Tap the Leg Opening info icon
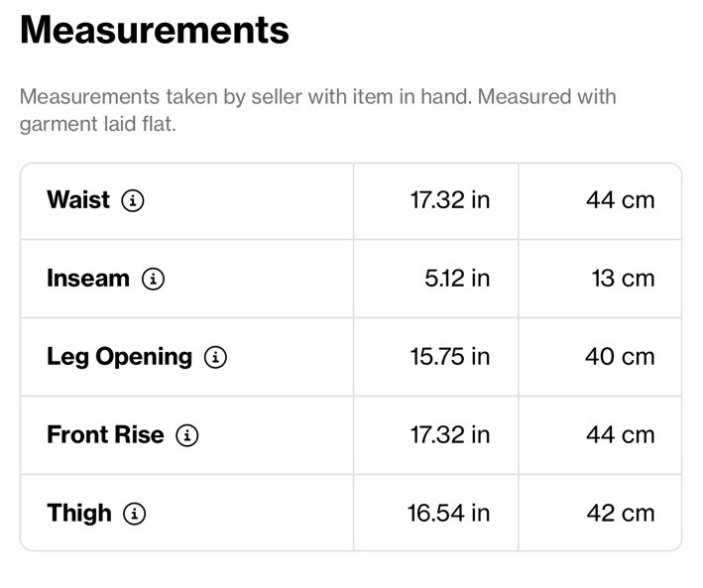Screen dimensions: 703x588 215,357
